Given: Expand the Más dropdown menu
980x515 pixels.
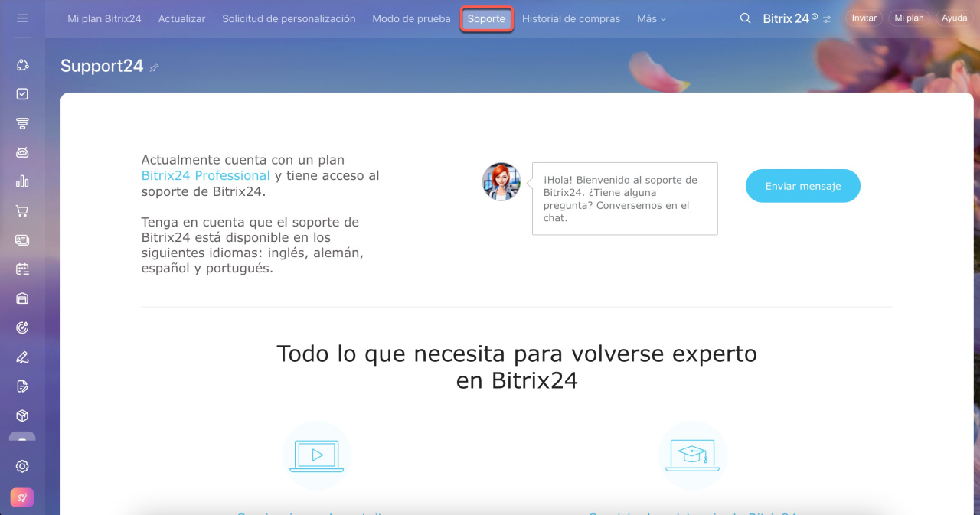Looking at the screenshot, I should (x=652, y=18).
